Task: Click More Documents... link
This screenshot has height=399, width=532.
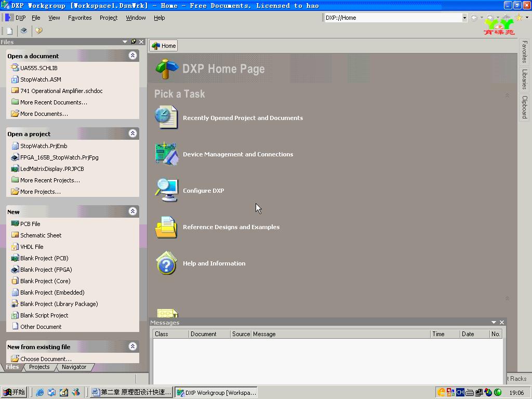Action: [x=44, y=114]
